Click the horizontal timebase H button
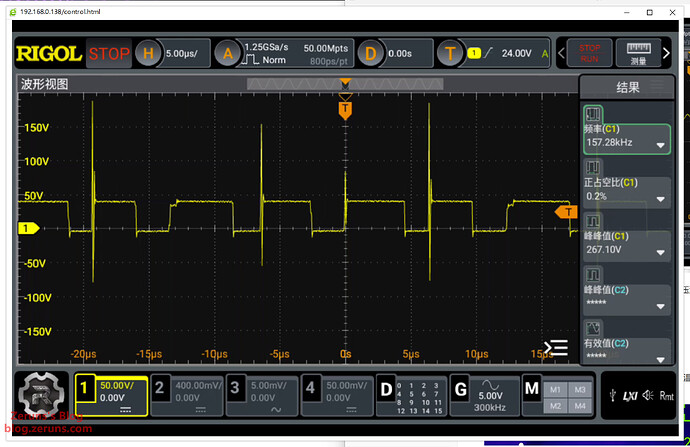Viewport: 690px width, 447px height. pyautogui.click(x=149, y=53)
